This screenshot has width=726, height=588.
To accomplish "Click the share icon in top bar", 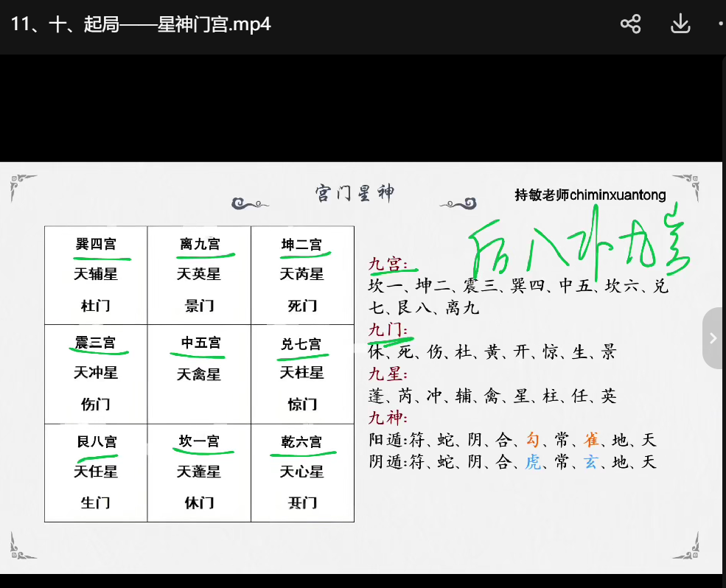I will click(631, 24).
